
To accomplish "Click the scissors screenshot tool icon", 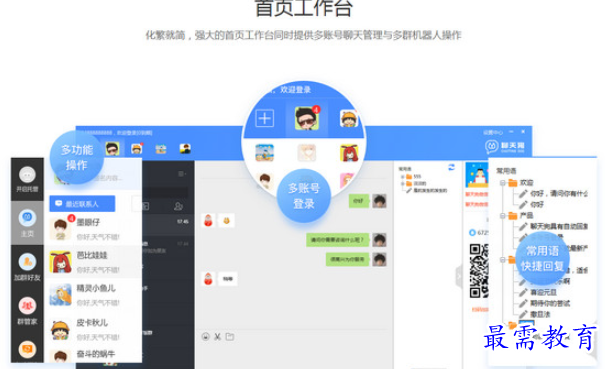I will [218, 337].
